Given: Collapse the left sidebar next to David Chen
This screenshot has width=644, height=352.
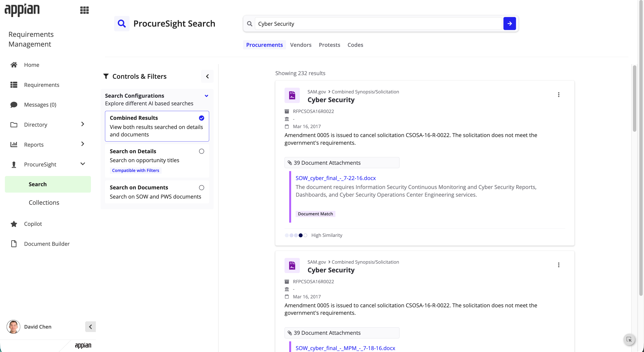Looking at the screenshot, I should coord(91,326).
